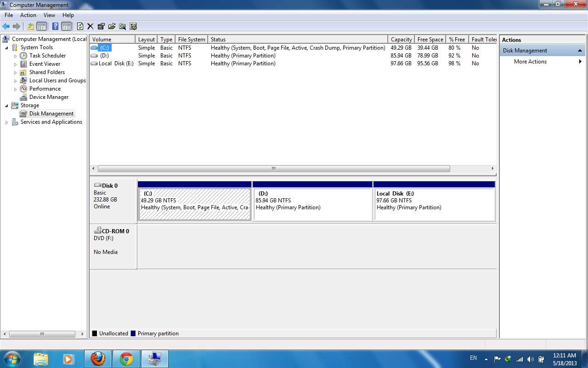Click the Delete X toolbar icon
Image resolution: width=588 pixels, height=368 pixels.
click(90, 27)
